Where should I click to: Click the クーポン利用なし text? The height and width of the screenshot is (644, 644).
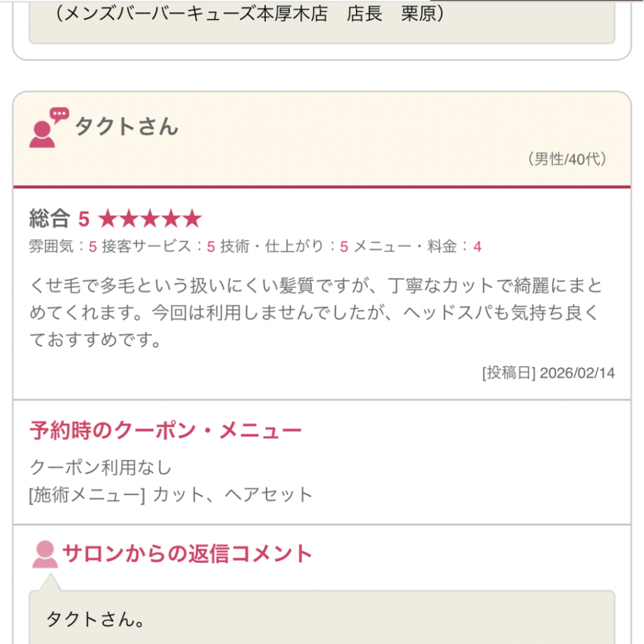[x=101, y=467]
